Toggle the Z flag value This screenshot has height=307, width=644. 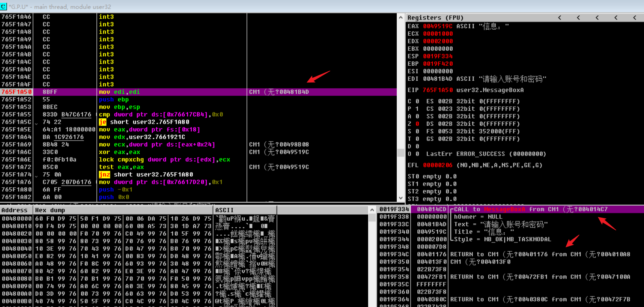pos(417,124)
